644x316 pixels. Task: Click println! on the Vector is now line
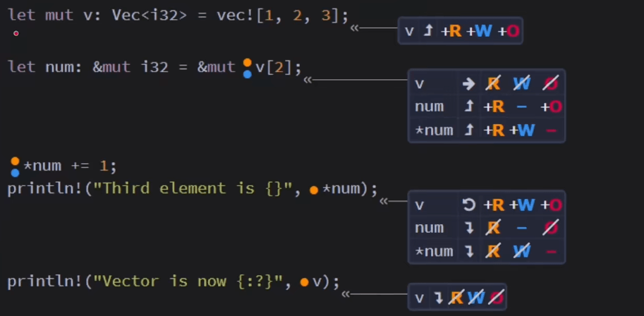pos(45,281)
